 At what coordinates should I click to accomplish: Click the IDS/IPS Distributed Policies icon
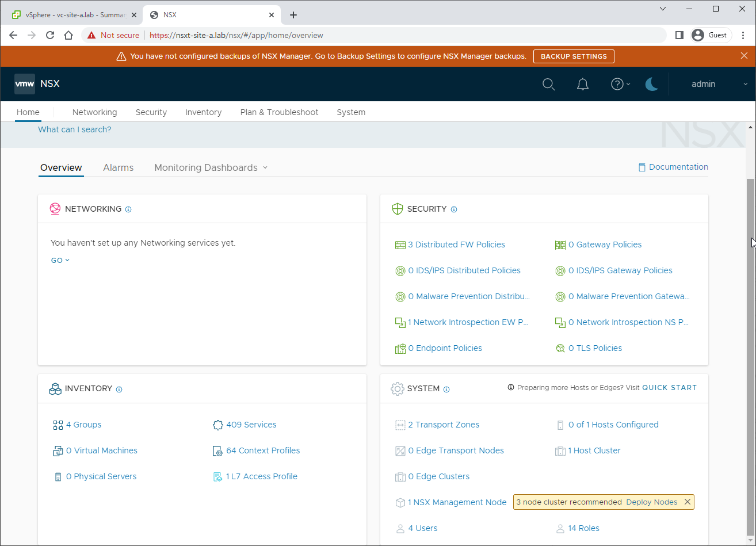click(x=400, y=271)
